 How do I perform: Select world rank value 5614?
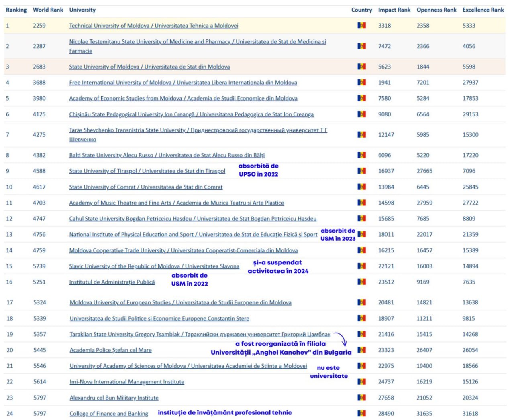[x=40, y=382]
